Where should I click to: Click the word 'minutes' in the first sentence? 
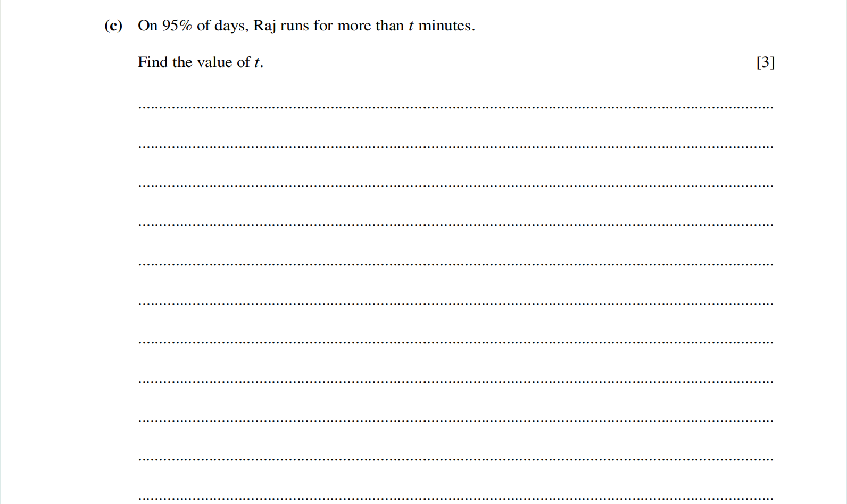[445, 26]
